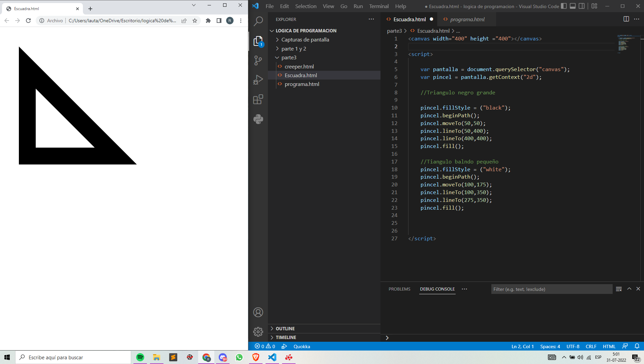Open Run and Debug view icon
This screenshot has width=644, height=364.
(258, 80)
